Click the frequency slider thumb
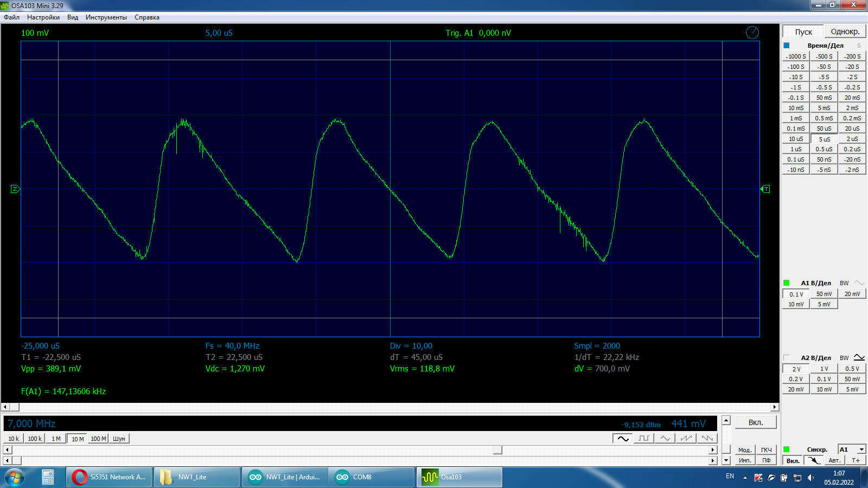Image resolution: width=868 pixels, height=488 pixels. pyautogui.click(x=497, y=450)
